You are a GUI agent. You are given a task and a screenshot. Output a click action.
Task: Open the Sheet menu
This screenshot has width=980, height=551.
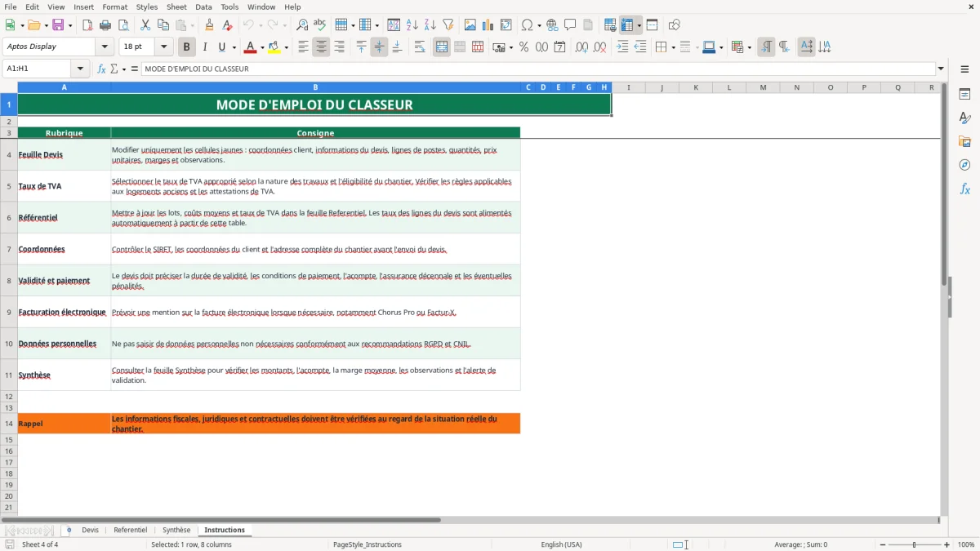coord(176,7)
